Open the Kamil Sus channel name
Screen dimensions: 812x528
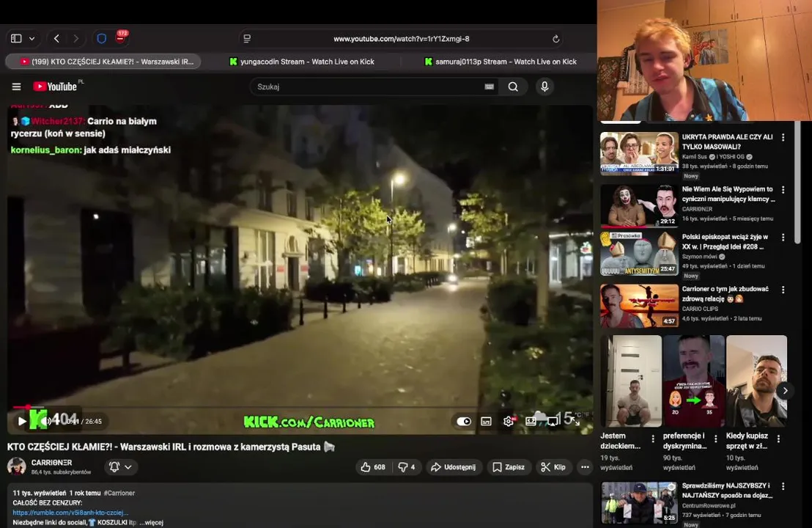[x=694, y=156]
